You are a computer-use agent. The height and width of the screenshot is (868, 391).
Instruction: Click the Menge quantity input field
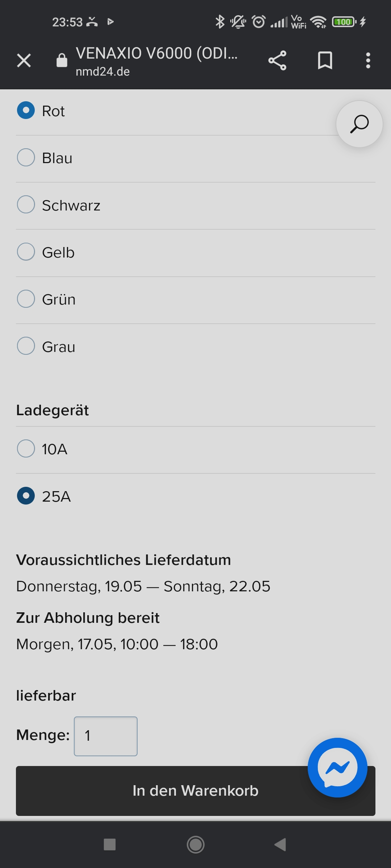pyautogui.click(x=106, y=736)
